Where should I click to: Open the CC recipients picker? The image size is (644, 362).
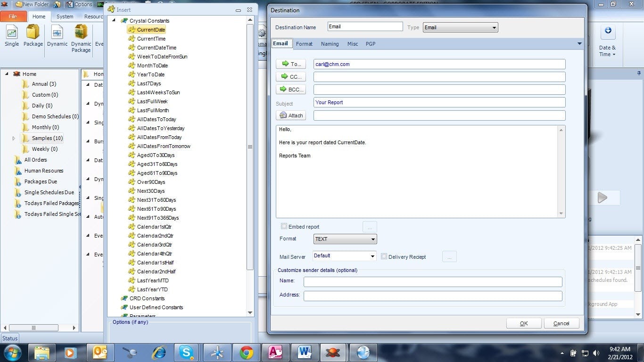pyautogui.click(x=290, y=76)
